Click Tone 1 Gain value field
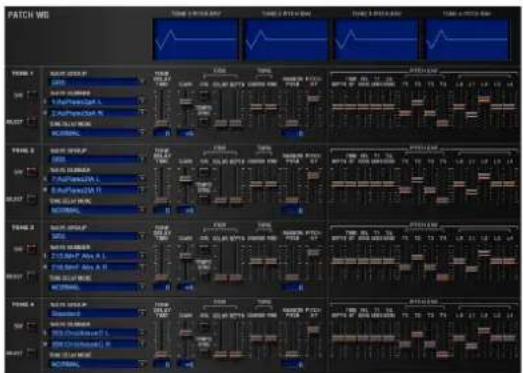Viewport: 523px width, 373px height. coord(186,133)
